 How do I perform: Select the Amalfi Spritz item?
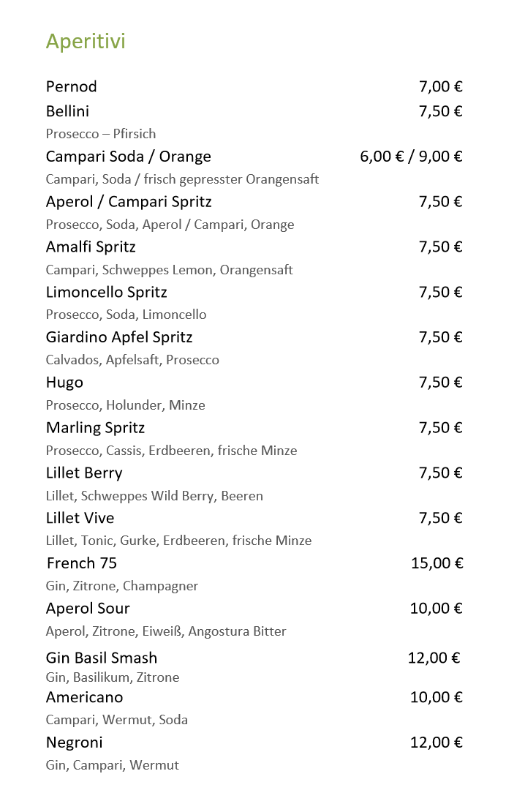pos(91,247)
